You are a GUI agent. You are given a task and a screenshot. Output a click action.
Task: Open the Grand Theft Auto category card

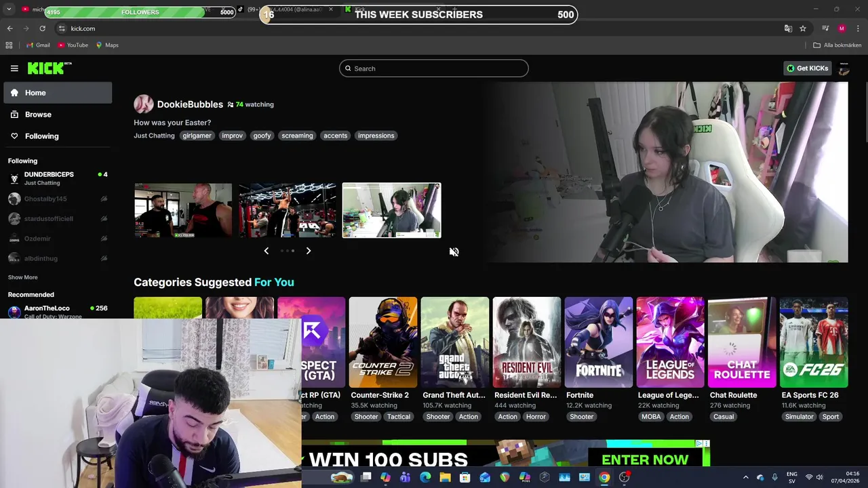click(455, 342)
